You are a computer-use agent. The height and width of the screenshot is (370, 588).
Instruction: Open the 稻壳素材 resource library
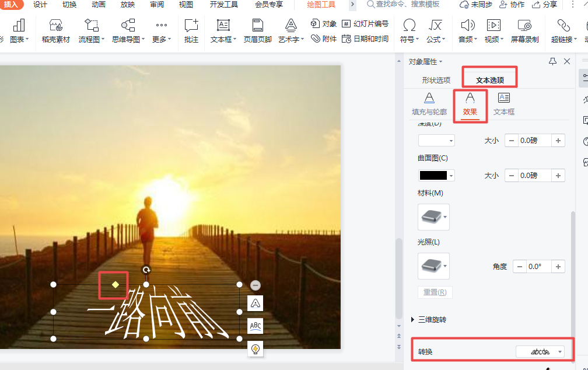(56, 31)
